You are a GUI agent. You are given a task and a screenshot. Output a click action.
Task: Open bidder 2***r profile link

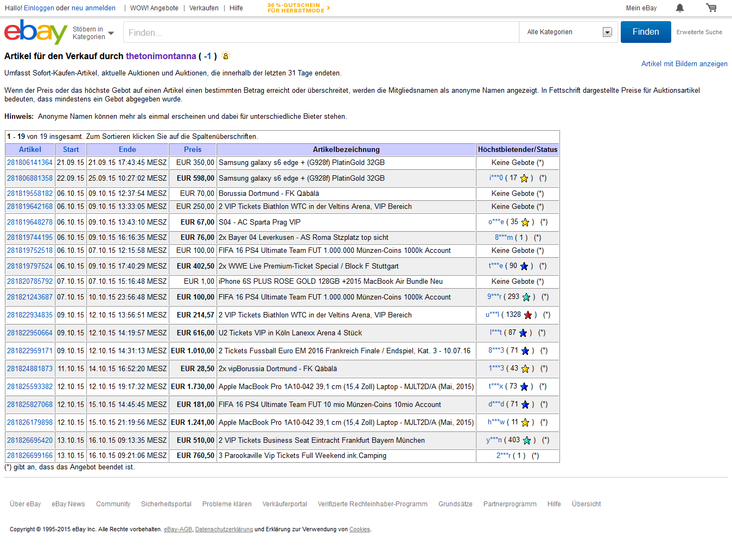pyautogui.click(x=504, y=456)
